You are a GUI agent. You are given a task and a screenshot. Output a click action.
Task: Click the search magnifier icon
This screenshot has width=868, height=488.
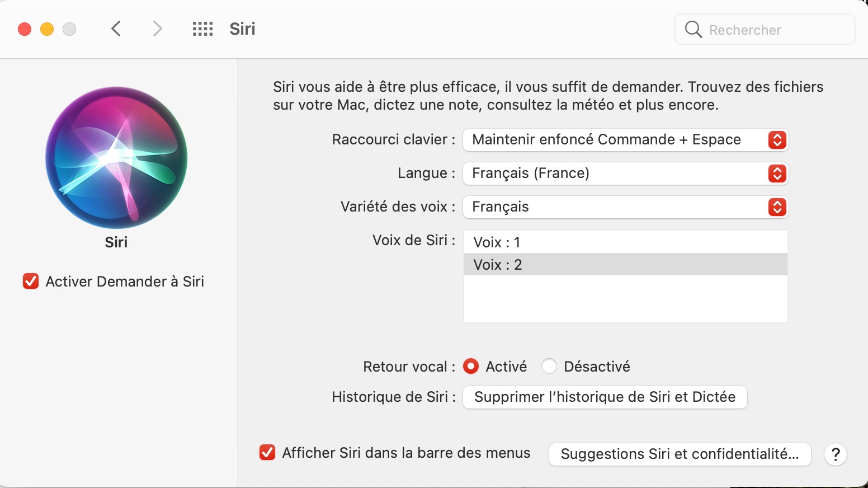click(693, 29)
